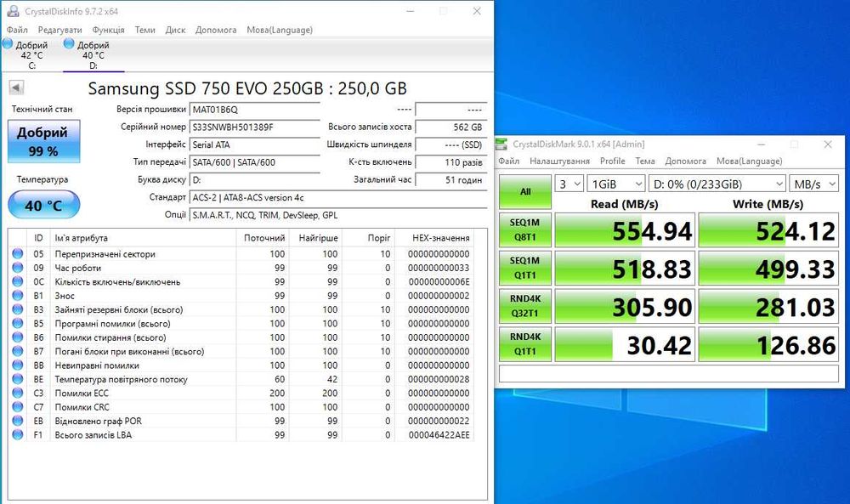The height and width of the screenshot is (504, 850).
Task: Click status orb for attribute F1 row
Action: (x=17, y=434)
